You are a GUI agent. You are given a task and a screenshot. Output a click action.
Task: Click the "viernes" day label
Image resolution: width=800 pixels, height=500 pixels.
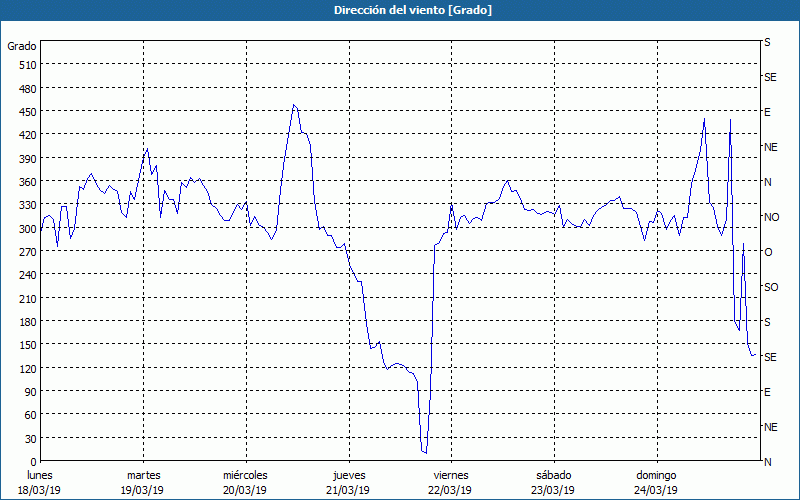(451, 475)
